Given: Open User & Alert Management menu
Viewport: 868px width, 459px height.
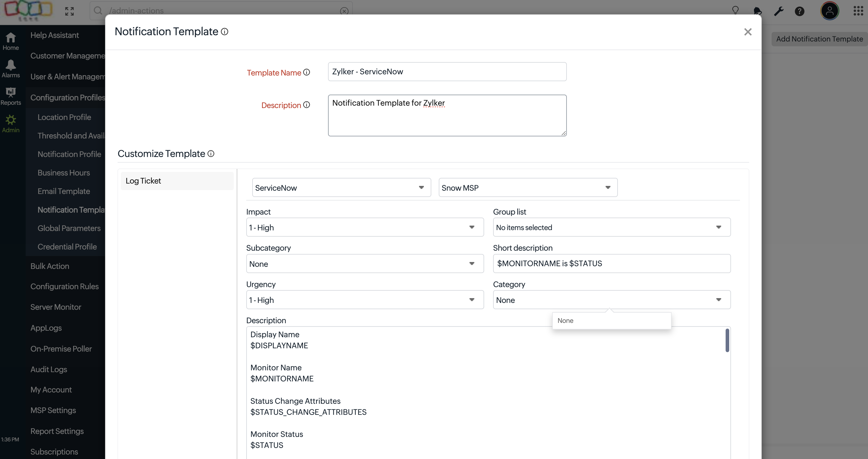Looking at the screenshot, I should click(x=67, y=76).
